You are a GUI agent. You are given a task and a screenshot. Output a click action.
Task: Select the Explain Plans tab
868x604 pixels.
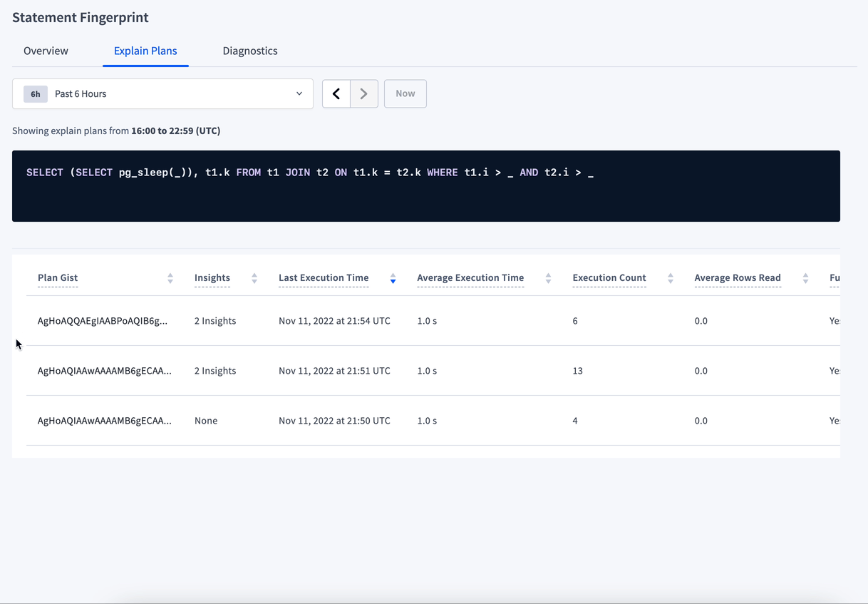pyautogui.click(x=145, y=51)
